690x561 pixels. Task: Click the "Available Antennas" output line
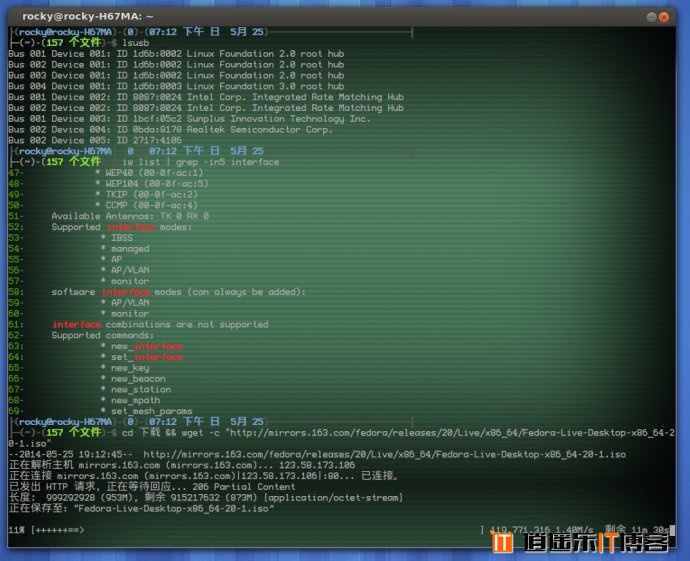click(x=130, y=216)
